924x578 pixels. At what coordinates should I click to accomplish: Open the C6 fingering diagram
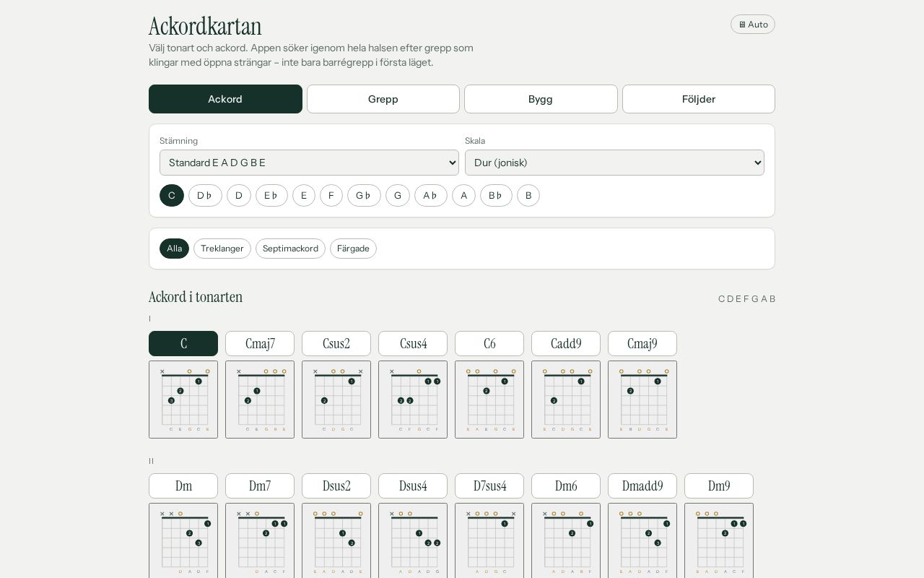click(x=489, y=400)
